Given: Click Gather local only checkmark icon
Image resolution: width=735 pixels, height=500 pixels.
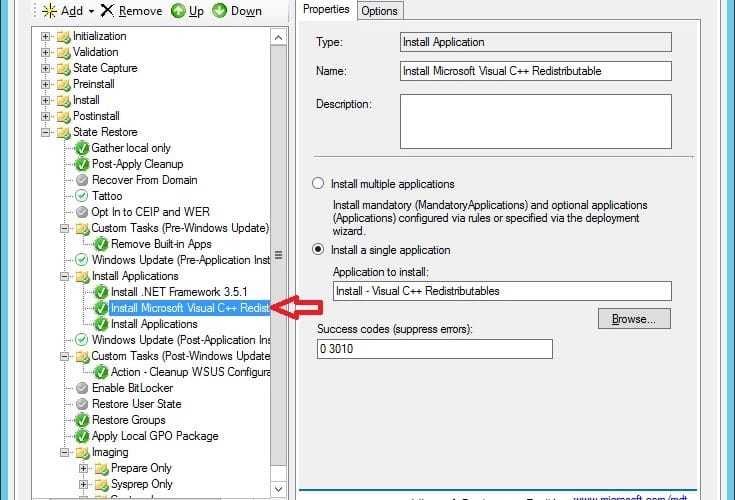Looking at the screenshot, I should [x=82, y=148].
